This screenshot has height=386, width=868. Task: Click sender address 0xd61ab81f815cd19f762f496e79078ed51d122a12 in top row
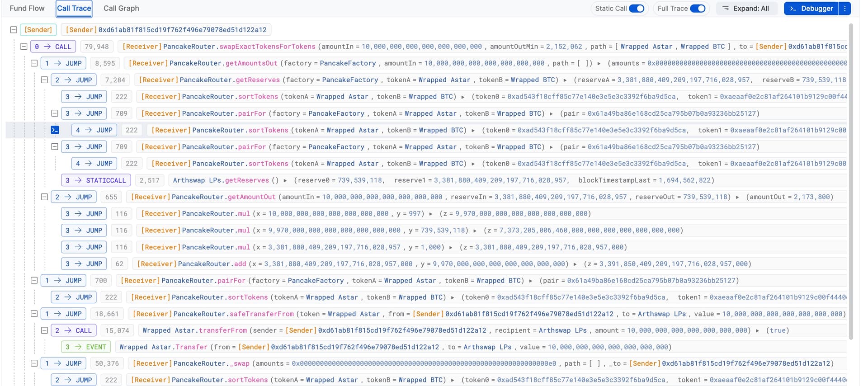click(182, 30)
